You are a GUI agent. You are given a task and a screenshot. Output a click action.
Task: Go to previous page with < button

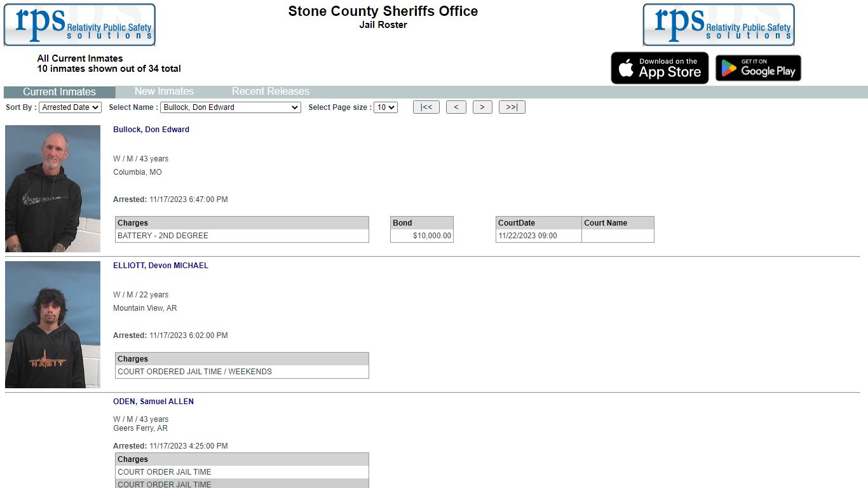pyautogui.click(x=456, y=107)
